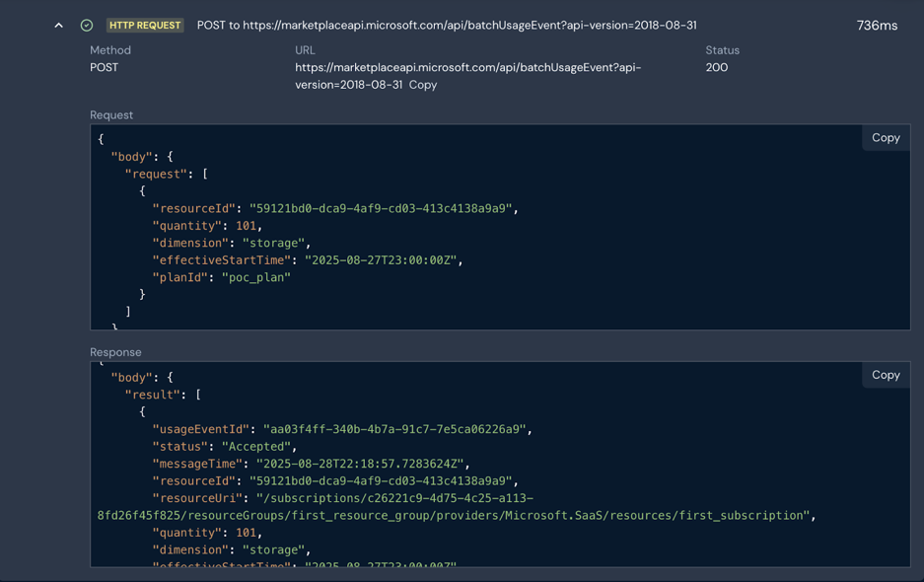Select the response resourceId value

(381, 481)
